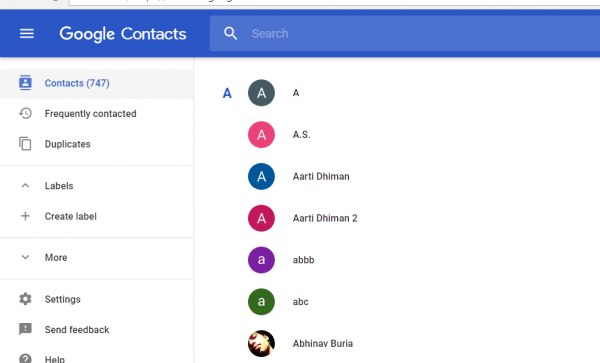Open contact Abhinav Buria
Viewport: 600px width, 363px height.
tap(323, 343)
